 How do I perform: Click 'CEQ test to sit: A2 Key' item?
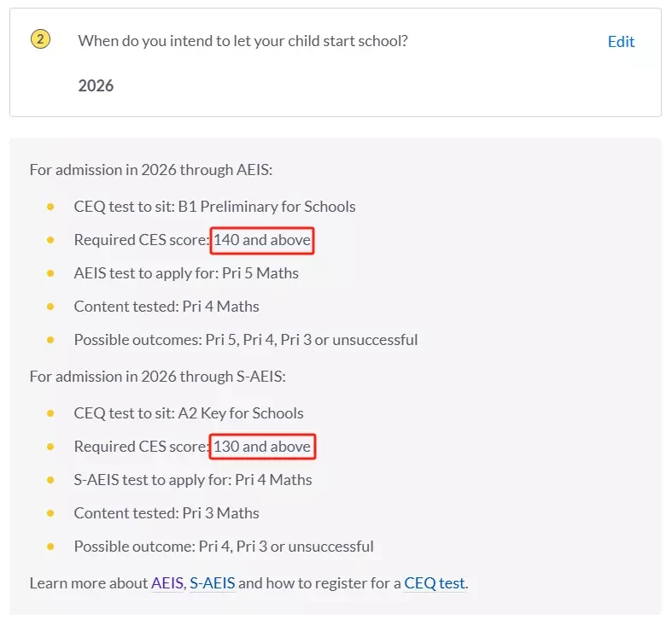click(189, 413)
